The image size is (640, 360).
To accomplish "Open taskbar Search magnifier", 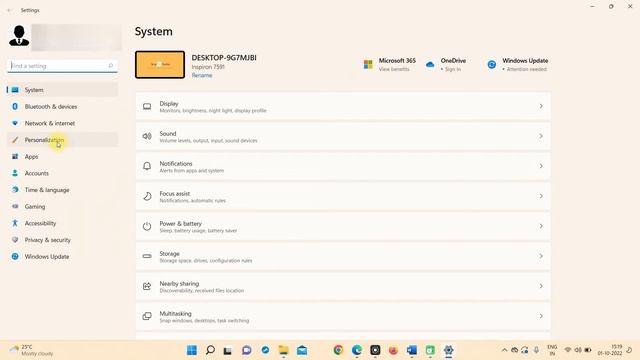I will point(210,350).
